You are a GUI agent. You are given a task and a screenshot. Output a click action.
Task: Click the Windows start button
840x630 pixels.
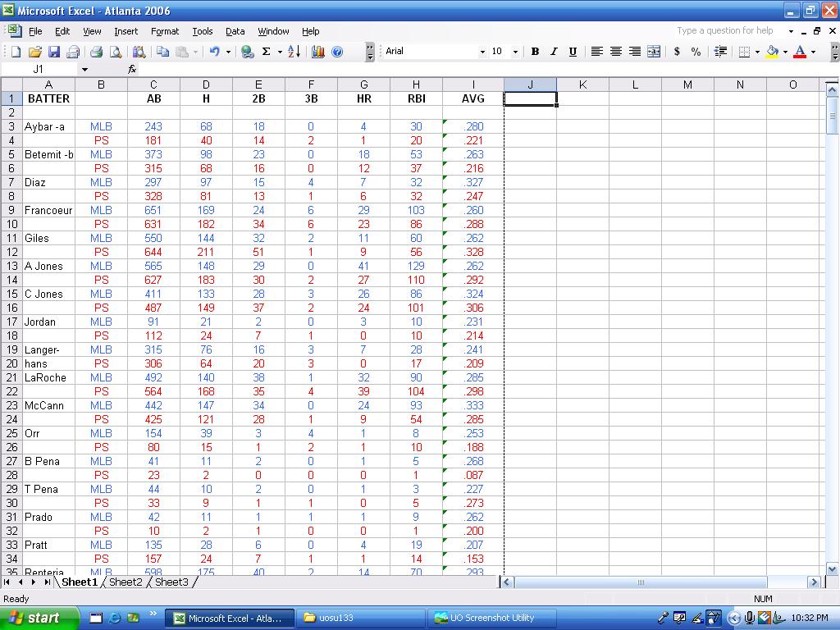[x=39, y=618]
